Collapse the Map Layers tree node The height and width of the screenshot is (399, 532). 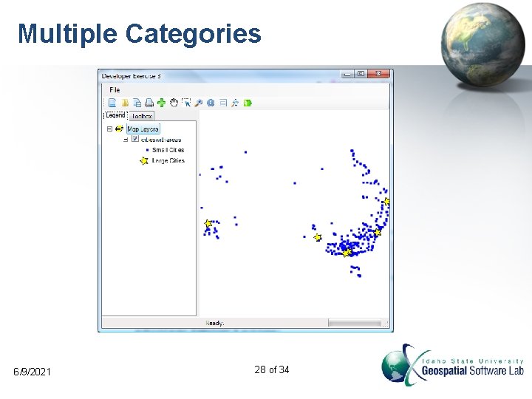tap(109, 129)
